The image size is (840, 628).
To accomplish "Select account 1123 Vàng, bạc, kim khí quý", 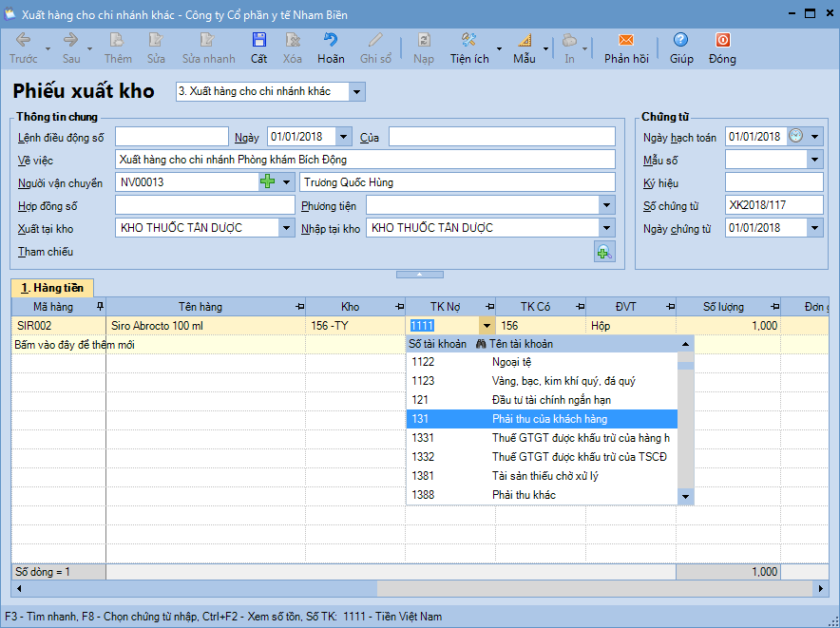I will [x=542, y=381].
